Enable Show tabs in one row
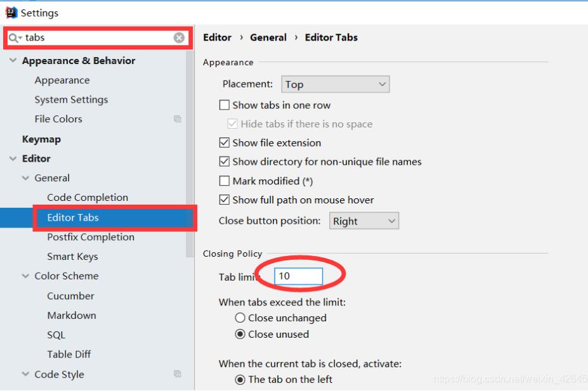588x391 pixels. 224,105
